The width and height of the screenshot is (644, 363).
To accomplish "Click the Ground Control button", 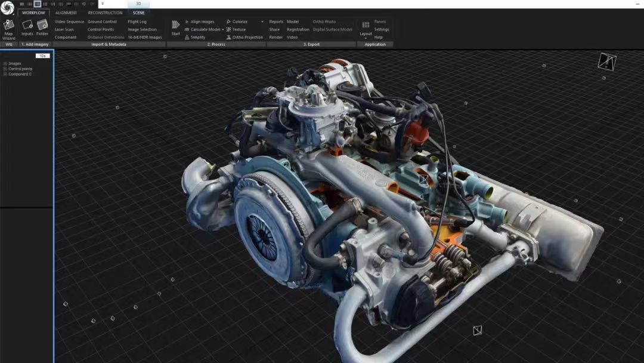I will click(x=102, y=22).
